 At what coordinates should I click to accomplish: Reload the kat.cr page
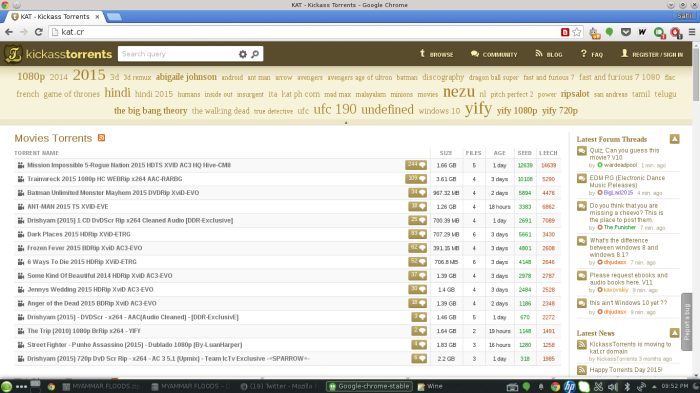click(39, 32)
